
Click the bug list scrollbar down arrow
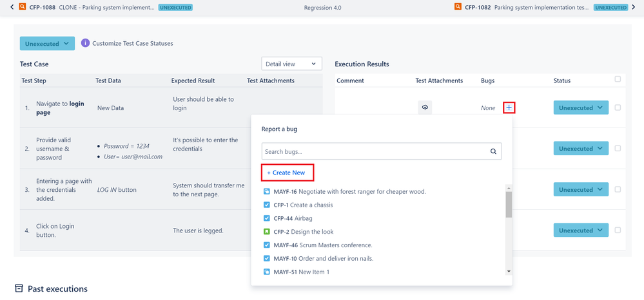509,271
